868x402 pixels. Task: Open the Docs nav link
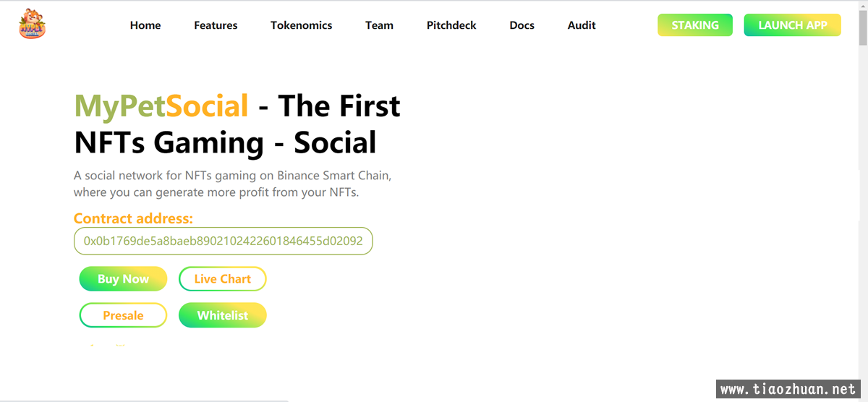(x=522, y=25)
